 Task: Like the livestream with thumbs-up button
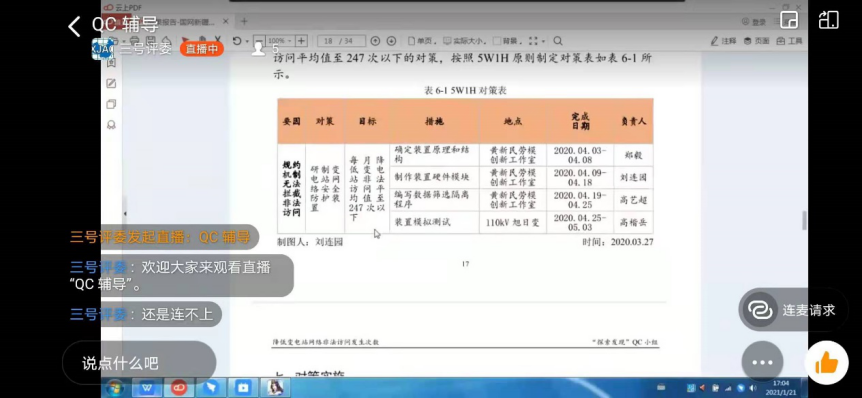[826, 362]
